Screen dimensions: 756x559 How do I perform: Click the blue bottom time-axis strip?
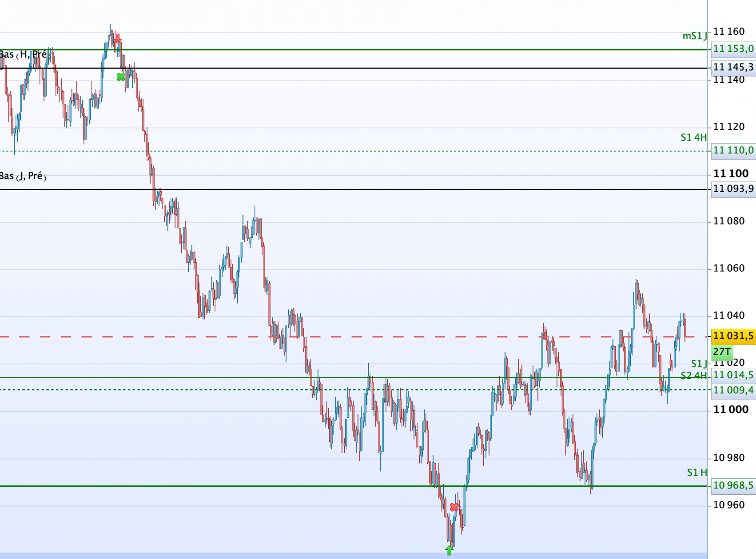(354, 556)
